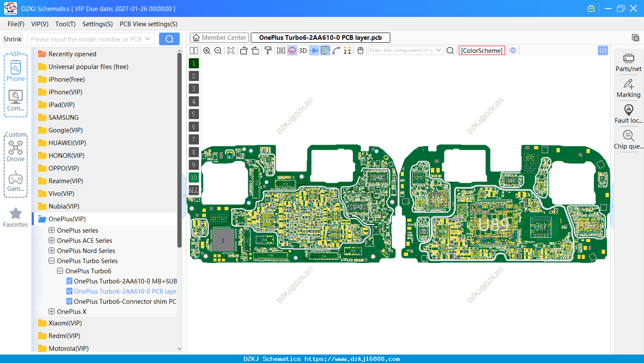Open the Tool menu
Screen dimensions: 644x363
(x=65, y=24)
